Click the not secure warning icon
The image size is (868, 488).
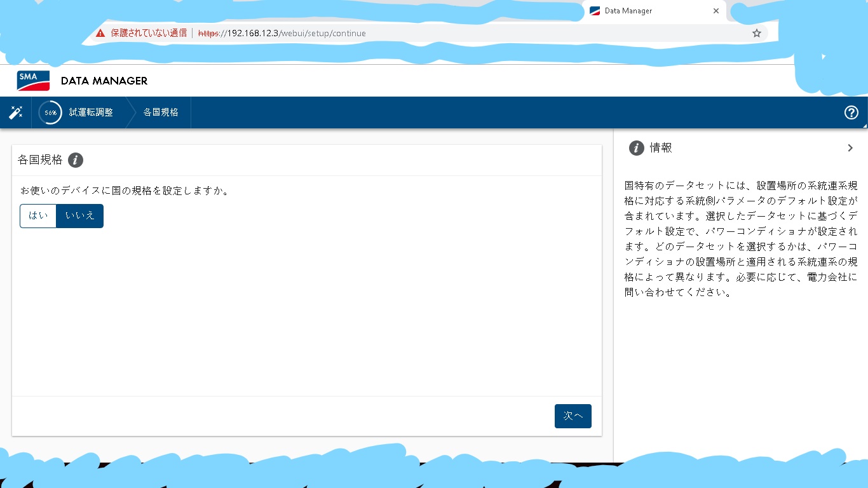(x=100, y=33)
